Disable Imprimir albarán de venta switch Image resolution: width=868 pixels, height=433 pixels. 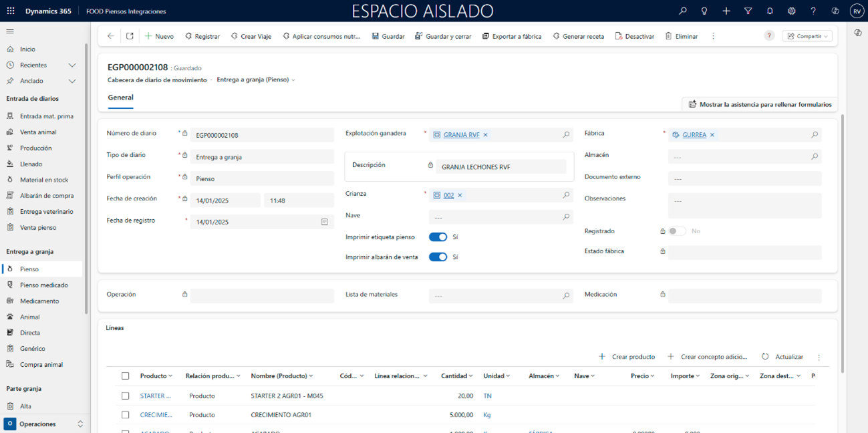click(x=438, y=257)
